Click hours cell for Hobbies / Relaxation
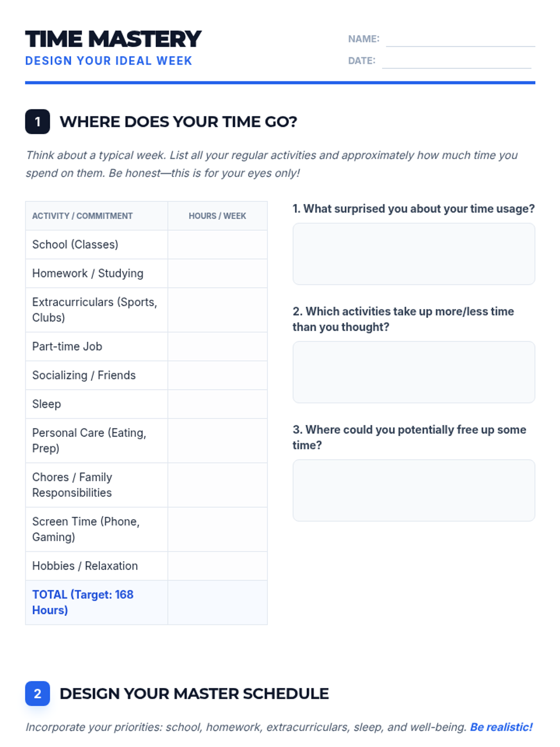 [217, 566]
